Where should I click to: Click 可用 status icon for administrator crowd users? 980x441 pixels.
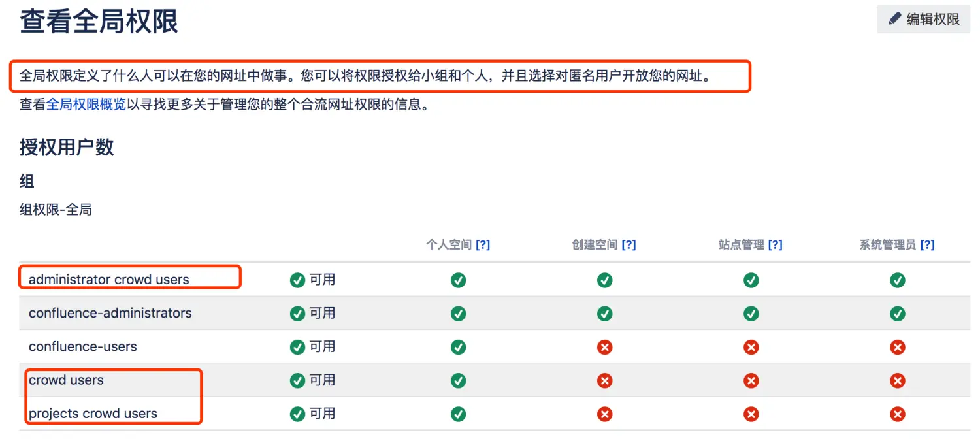point(298,280)
